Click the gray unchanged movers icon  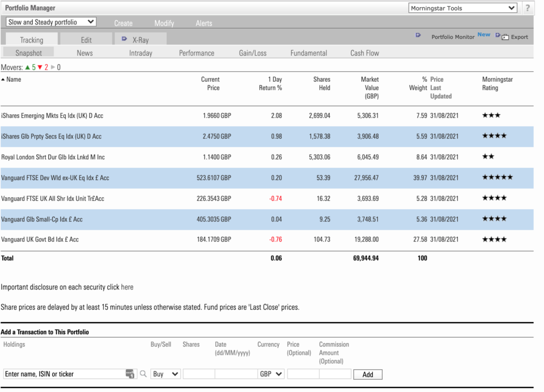tap(53, 67)
